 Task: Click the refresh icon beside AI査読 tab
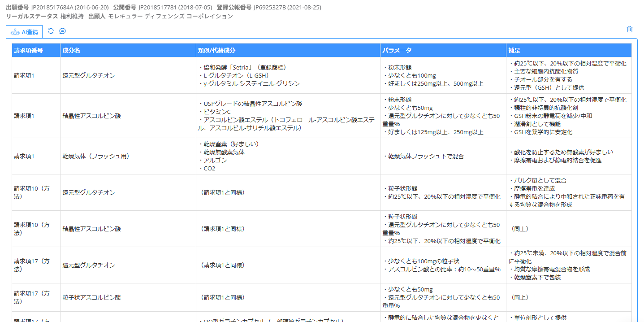pos(51,31)
